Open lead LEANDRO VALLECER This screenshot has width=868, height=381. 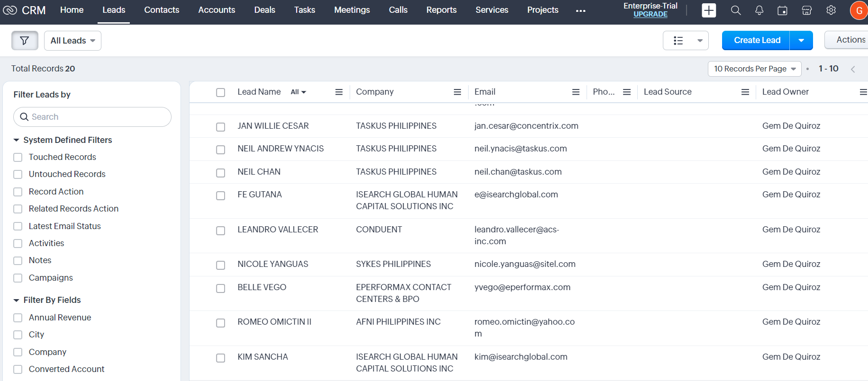pyautogui.click(x=278, y=230)
